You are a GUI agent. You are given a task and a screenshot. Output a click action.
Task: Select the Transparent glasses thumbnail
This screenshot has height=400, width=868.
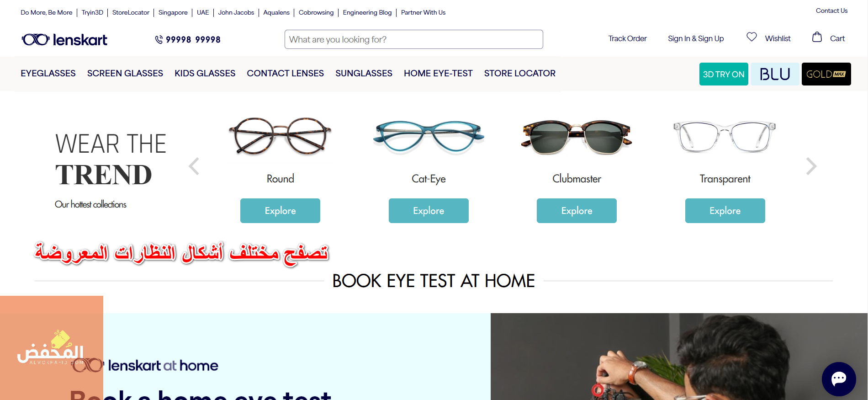pos(725,137)
